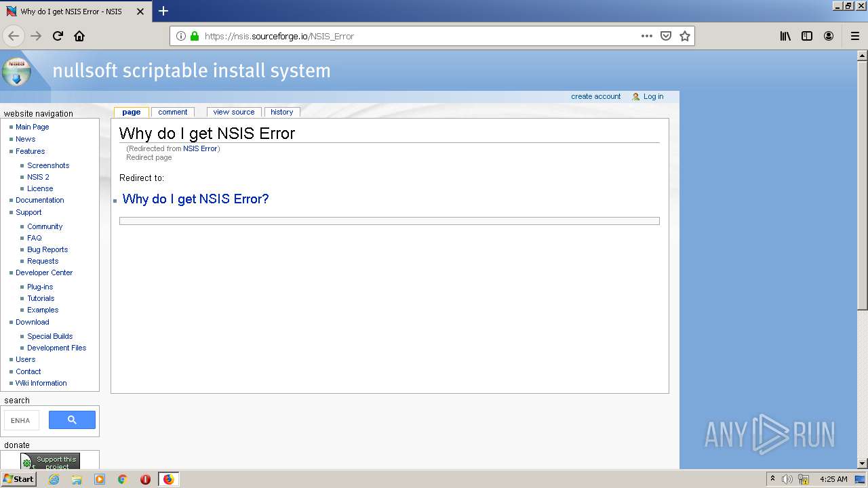Open the FAQ link
The image size is (868, 488).
pos(35,238)
